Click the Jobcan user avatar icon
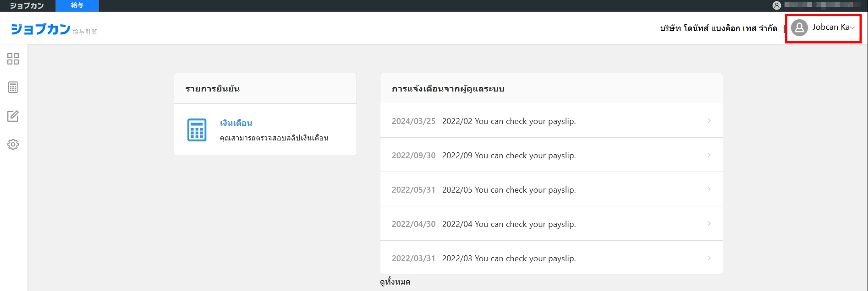The image size is (868, 291). [x=799, y=28]
